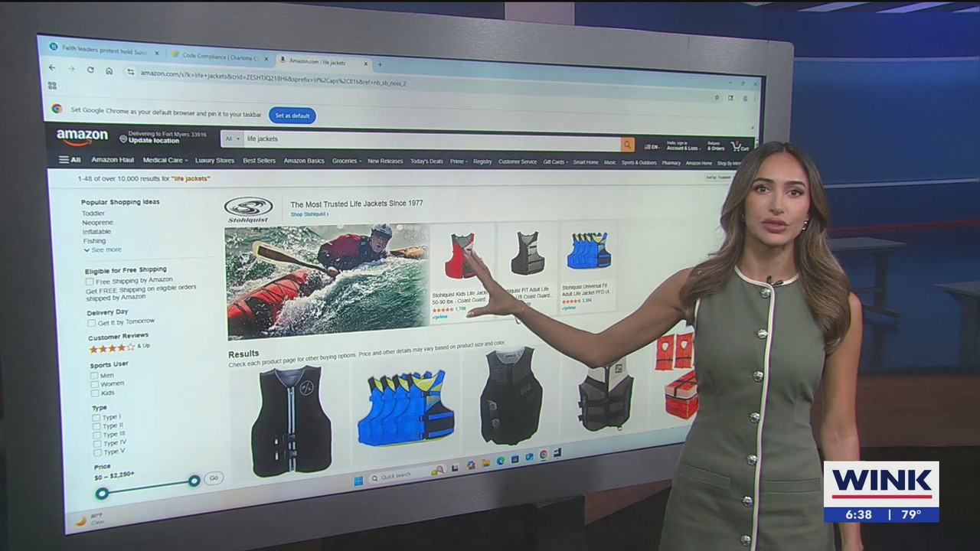
Task: Expand the Prime dropdown menu
Action: pyautogui.click(x=459, y=161)
